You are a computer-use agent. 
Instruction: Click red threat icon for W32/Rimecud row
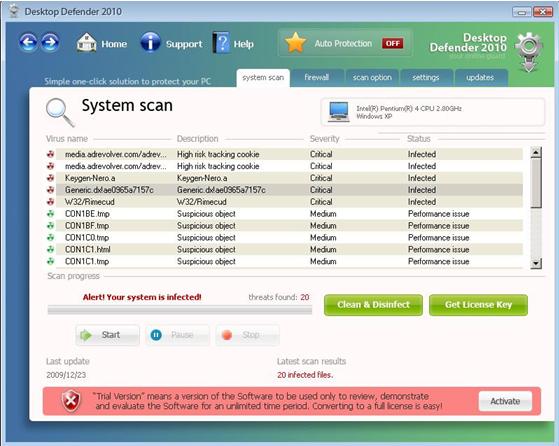(x=51, y=202)
